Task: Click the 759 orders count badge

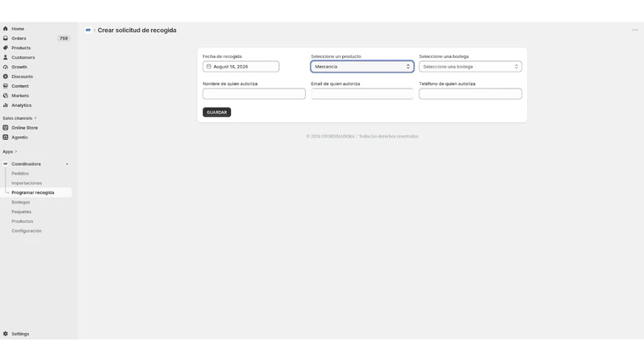Action: [64, 38]
